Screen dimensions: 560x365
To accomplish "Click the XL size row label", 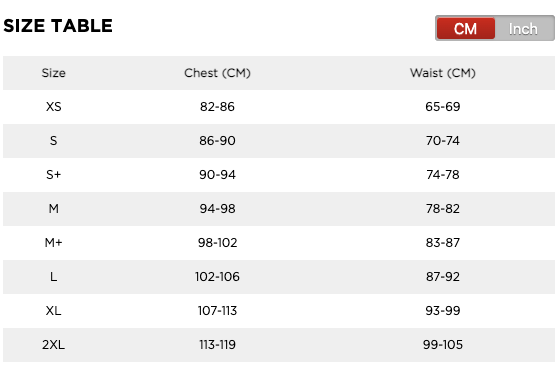I will coord(54,311).
